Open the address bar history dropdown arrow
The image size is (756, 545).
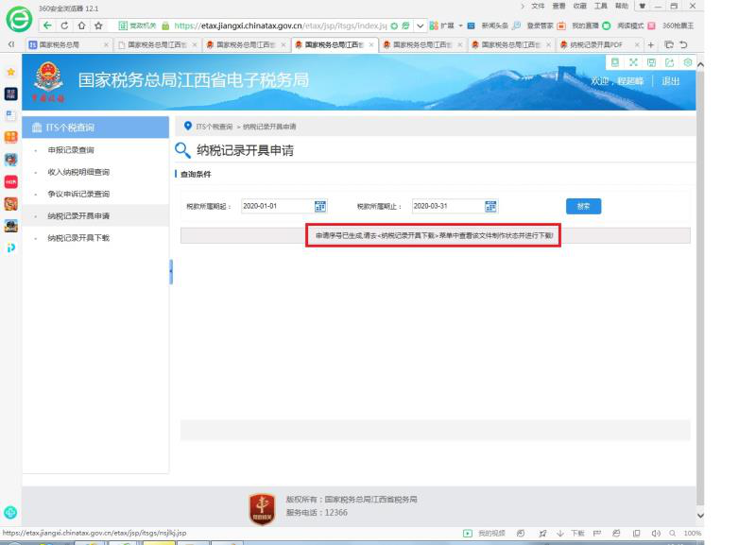[420, 26]
